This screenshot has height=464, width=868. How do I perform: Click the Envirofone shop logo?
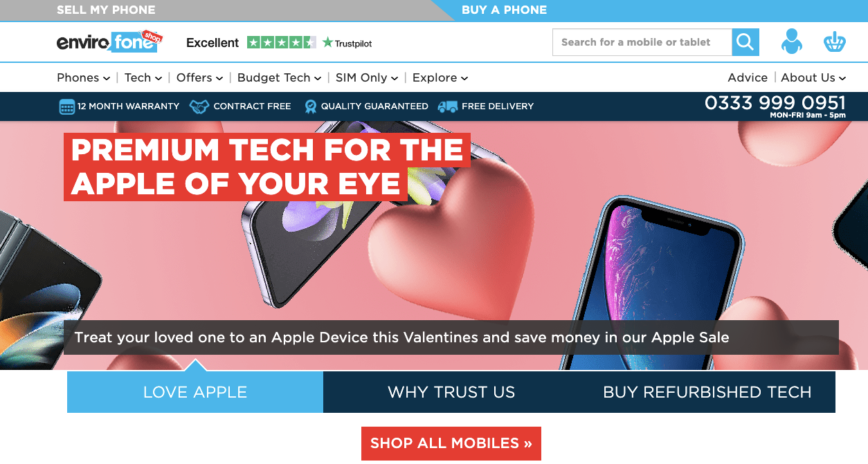coord(109,41)
